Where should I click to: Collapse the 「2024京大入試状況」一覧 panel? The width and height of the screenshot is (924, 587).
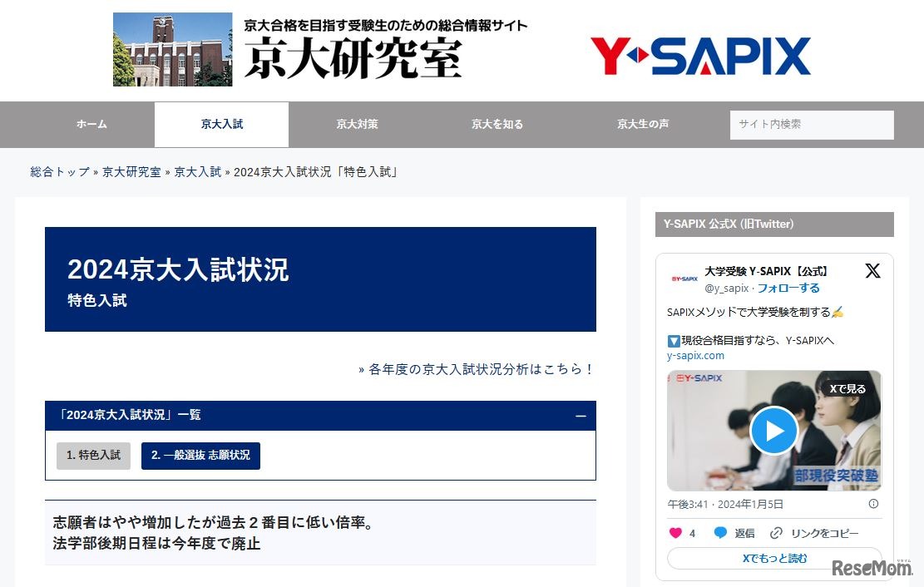(x=581, y=416)
